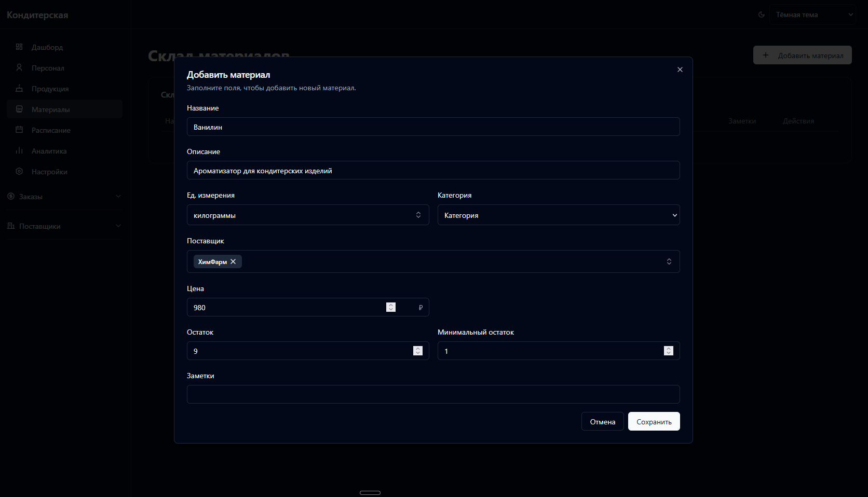Click the Расписание calendar icon
This screenshot has height=497, width=868.
[19, 130]
